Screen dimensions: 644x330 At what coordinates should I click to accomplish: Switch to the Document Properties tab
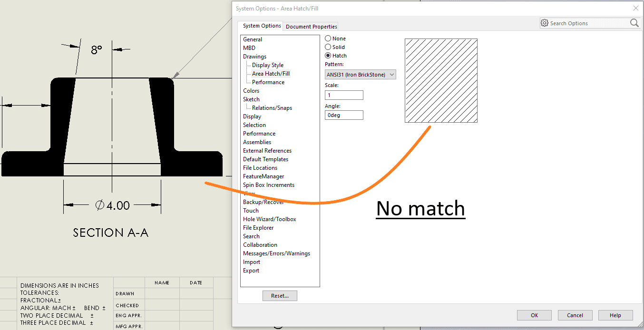pos(311,26)
